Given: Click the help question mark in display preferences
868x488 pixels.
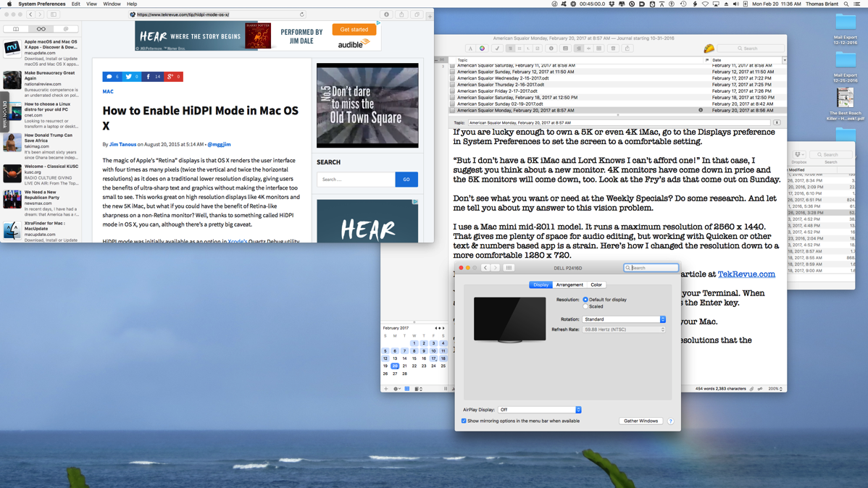Looking at the screenshot, I should click(x=670, y=421).
